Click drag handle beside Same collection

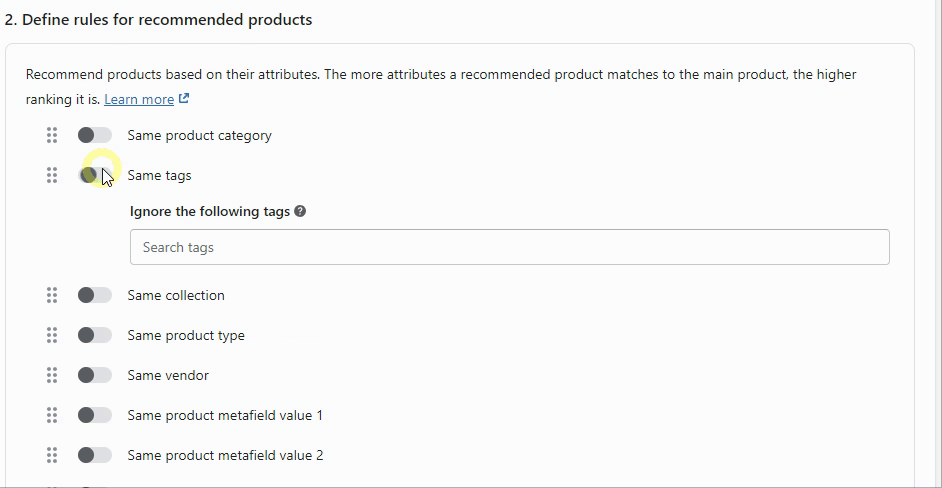52,295
